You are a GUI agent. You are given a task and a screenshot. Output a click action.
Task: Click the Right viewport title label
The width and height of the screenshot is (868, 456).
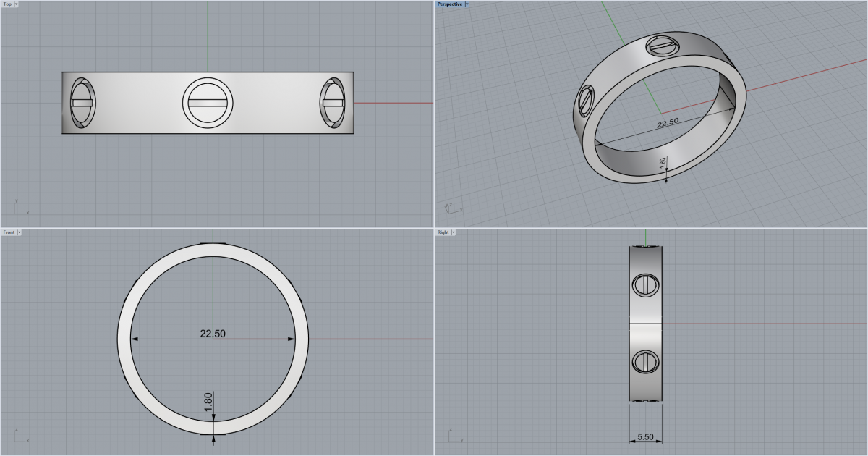(443, 232)
